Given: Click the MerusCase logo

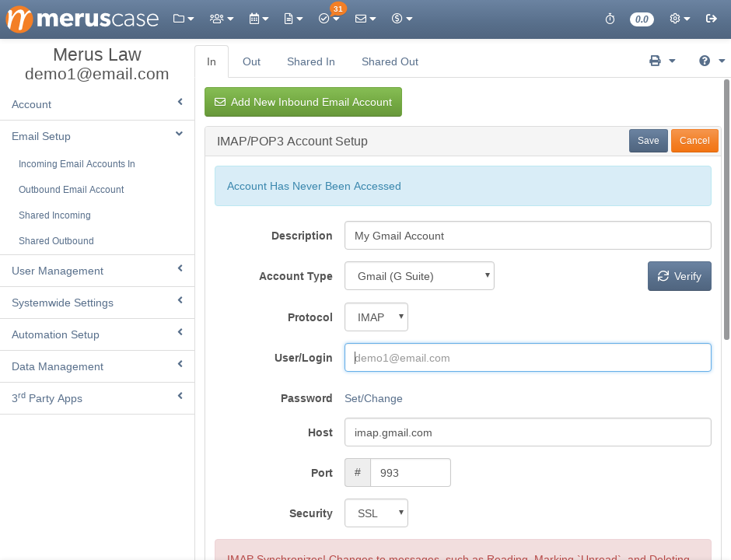Looking at the screenshot, I should click(82, 19).
